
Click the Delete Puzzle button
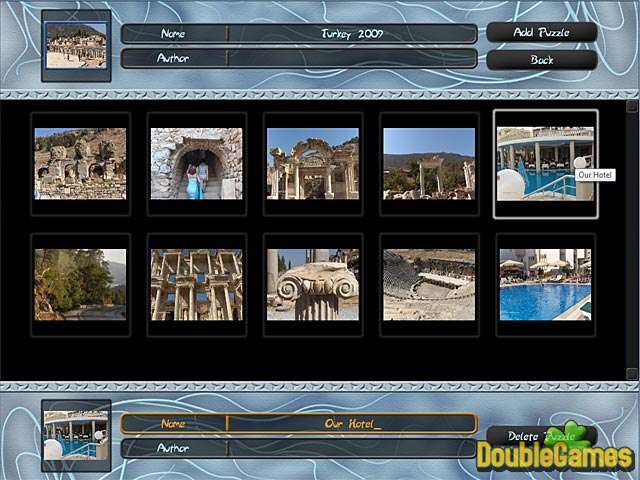(540, 436)
